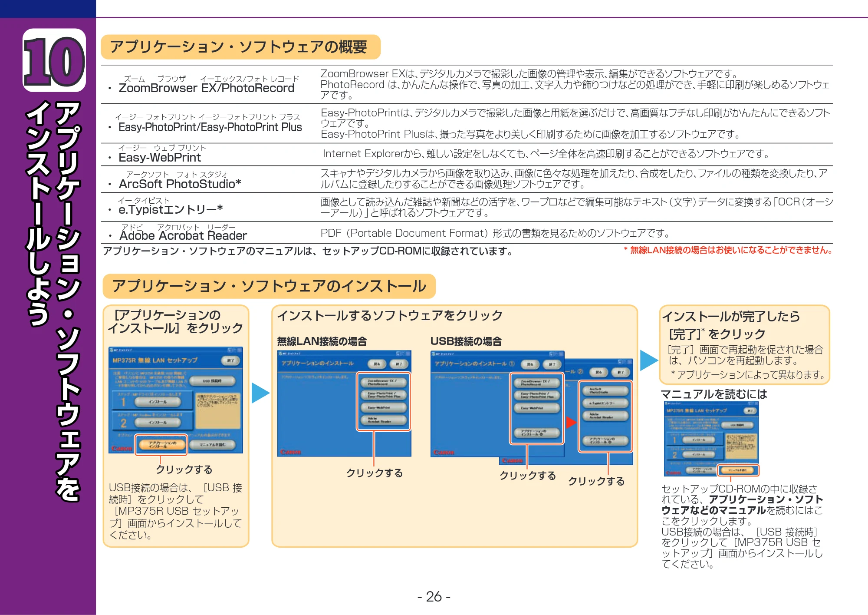Select Adobe Acrobat Reader in 無線LAN window

tap(384, 420)
